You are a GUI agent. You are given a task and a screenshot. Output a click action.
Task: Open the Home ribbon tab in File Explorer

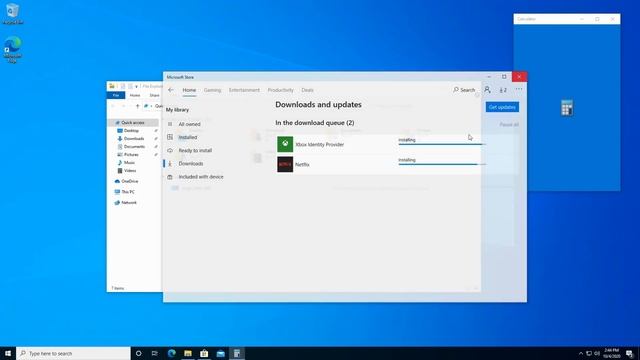(135, 95)
